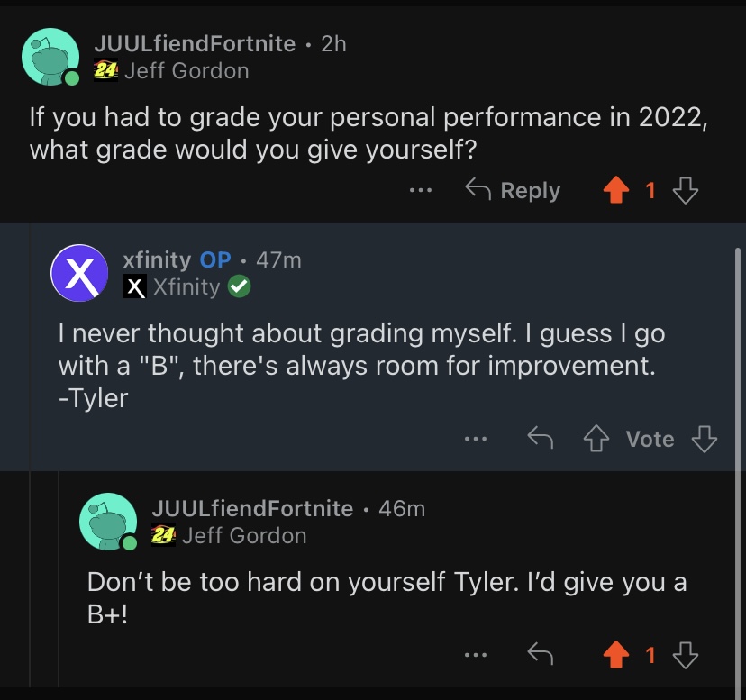
Task: Open JUULfiendFortnite avatar on top comment
Action: tap(50, 57)
